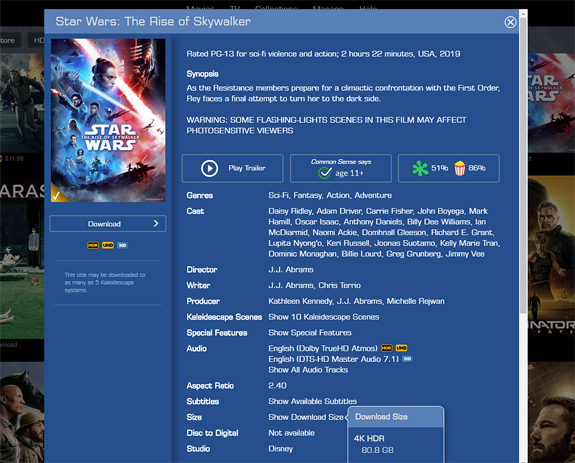The image size is (575, 463).
Task: Click the synopsis paragraph text
Action: tap(343, 93)
